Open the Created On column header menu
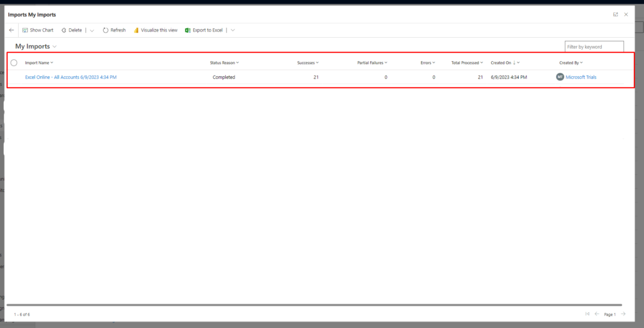 click(504, 63)
